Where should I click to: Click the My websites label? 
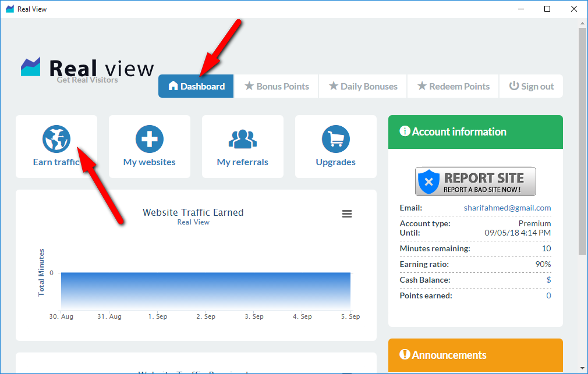coord(149,162)
